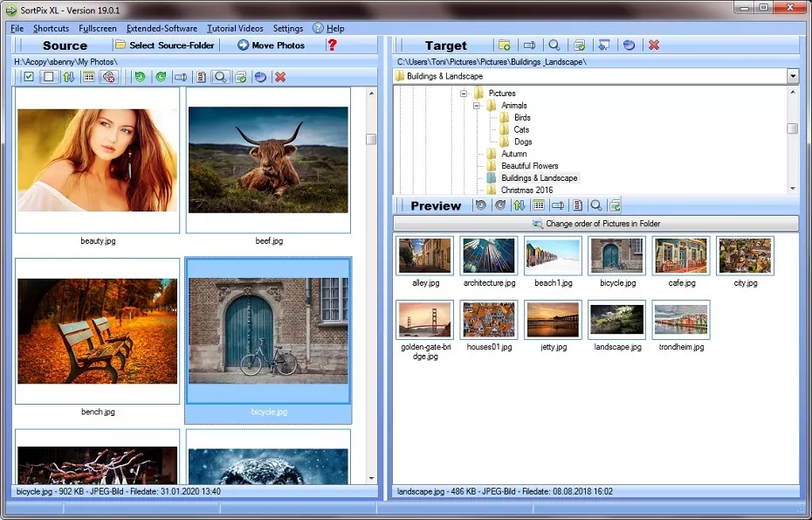The width and height of the screenshot is (812, 520).
Task: Click the sort arrows icon in Preview toolbar
Action: [x=519, y=205]
